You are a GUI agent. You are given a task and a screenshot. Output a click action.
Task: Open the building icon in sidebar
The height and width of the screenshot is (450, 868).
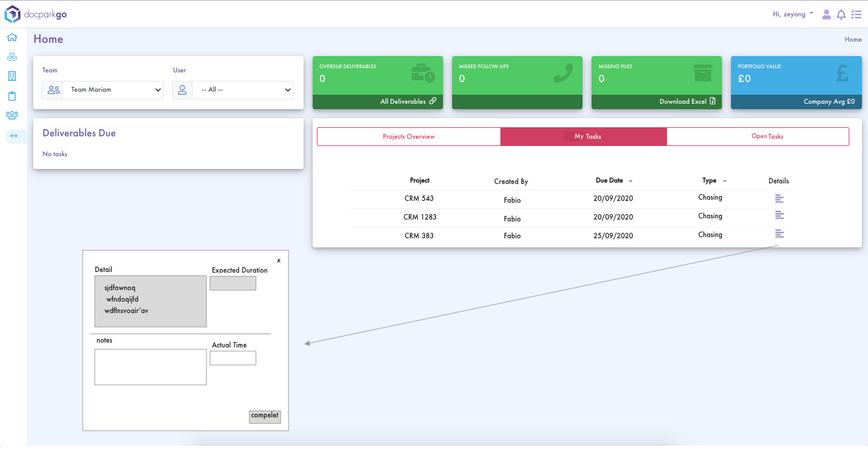tap(12, 76)
